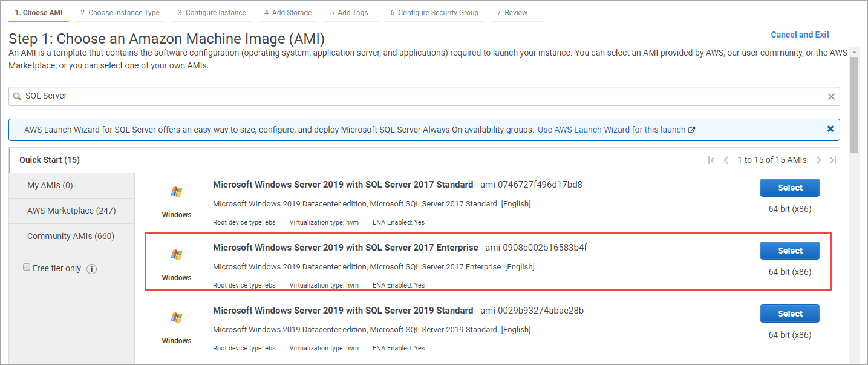868x365 pixels.
Task: Show Community AMIs list
Action: [x=71, y=236]
